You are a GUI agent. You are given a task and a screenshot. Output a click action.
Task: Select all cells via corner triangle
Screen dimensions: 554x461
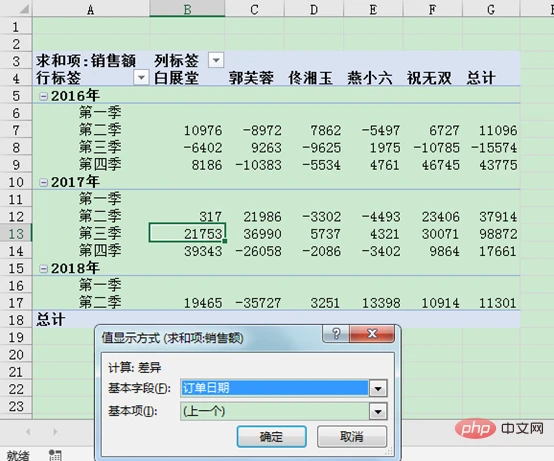tap(24, 9)
